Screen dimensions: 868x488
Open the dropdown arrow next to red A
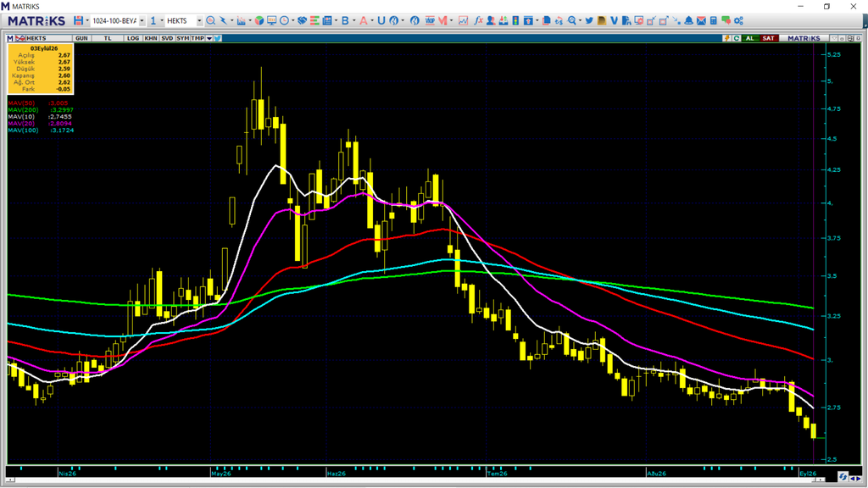click(372, 21)
